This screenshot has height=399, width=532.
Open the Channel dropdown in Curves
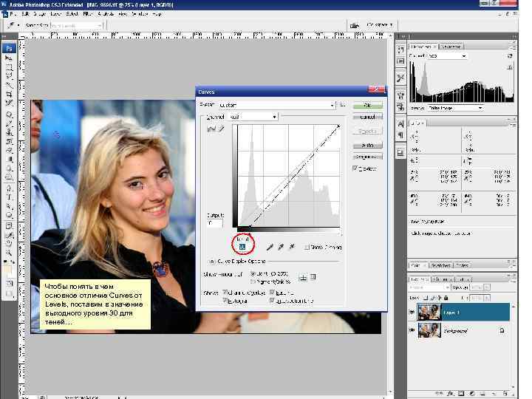coord(253,117)
